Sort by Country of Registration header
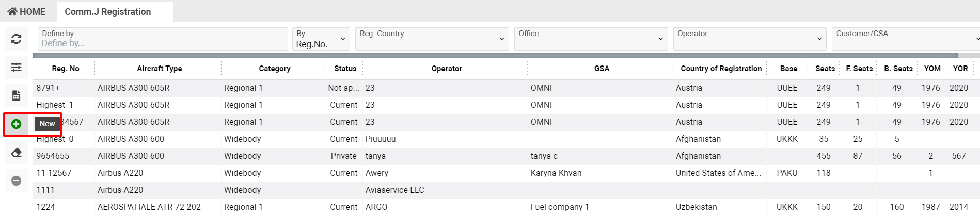 pos(721,69)
